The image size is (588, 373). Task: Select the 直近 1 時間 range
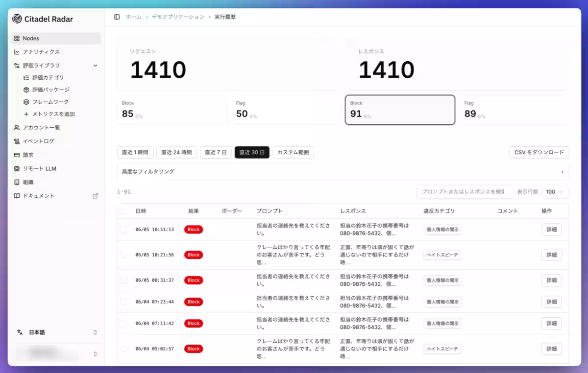135,152
